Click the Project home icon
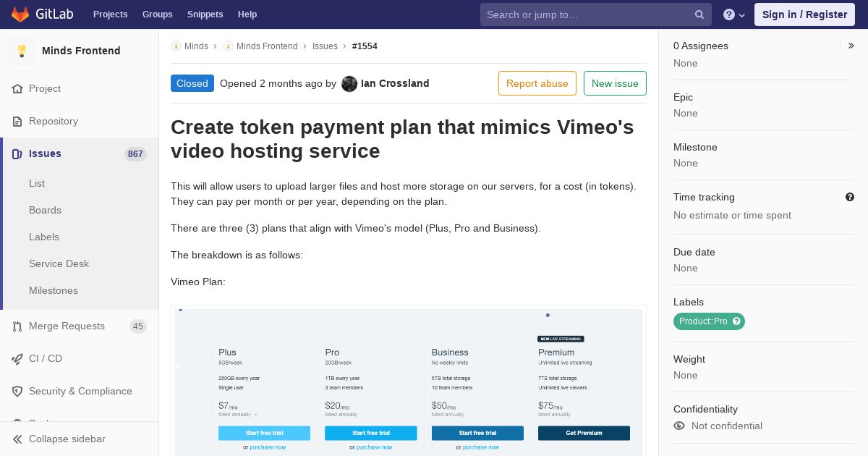This screenshot has height=456, width=868. click(x=17, y=88)
